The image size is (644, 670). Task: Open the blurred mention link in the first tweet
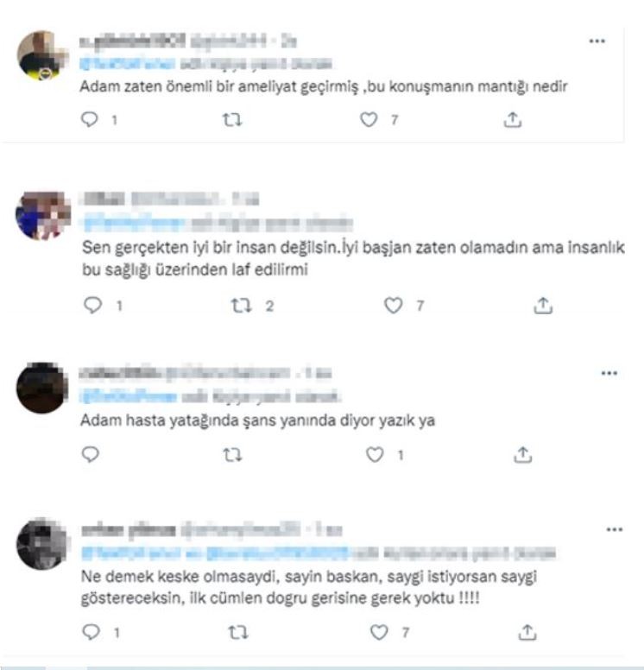(128, 64)
